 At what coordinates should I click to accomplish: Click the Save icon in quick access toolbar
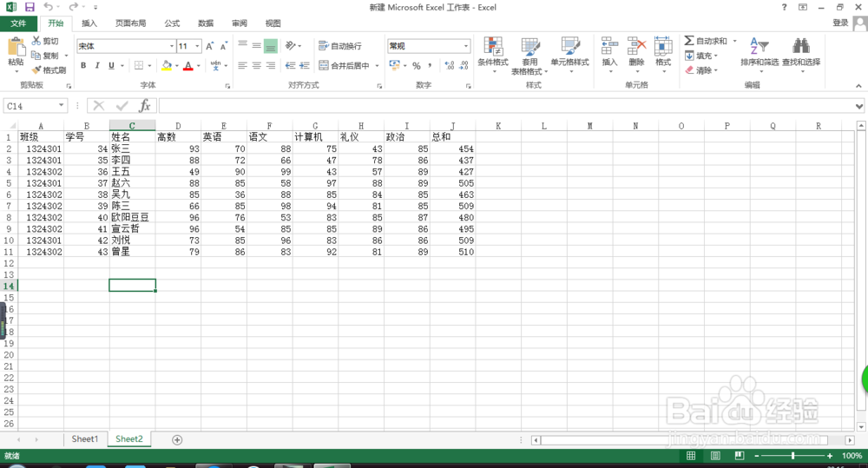coord(30,7)
